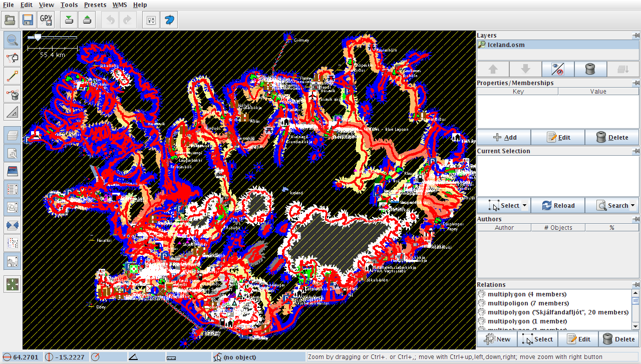This screenshot has width=641, height=364.
Task: Pin the Layers panel
Action: (x=635, y=36)
